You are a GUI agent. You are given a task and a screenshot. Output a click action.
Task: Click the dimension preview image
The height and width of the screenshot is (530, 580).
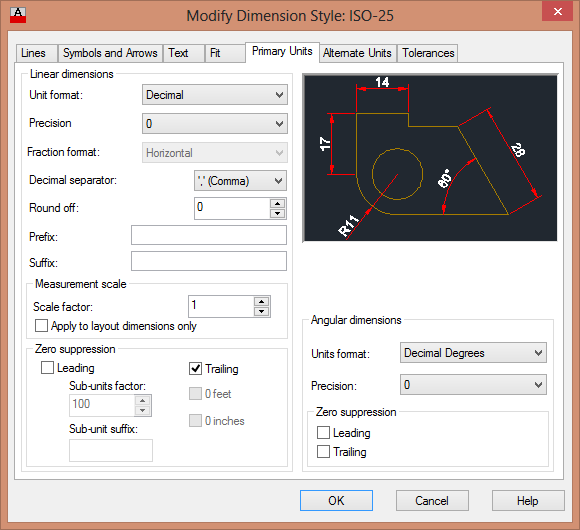(430, 158)
